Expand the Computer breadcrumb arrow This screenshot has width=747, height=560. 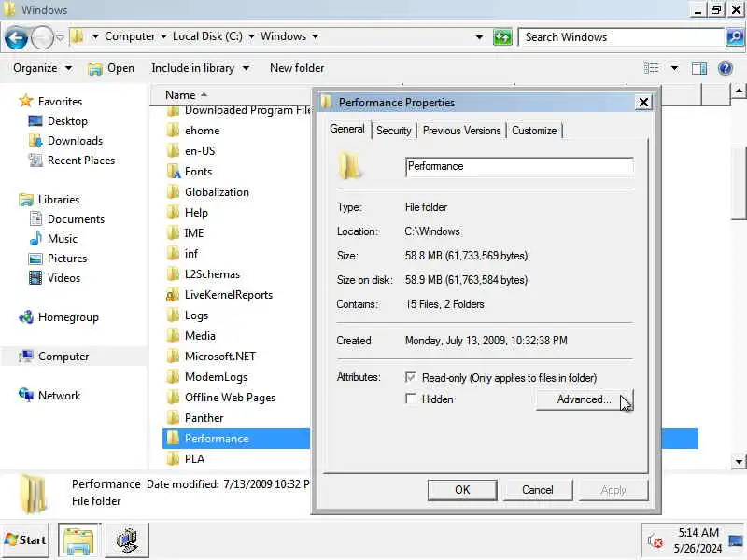[x=163, y=36]
